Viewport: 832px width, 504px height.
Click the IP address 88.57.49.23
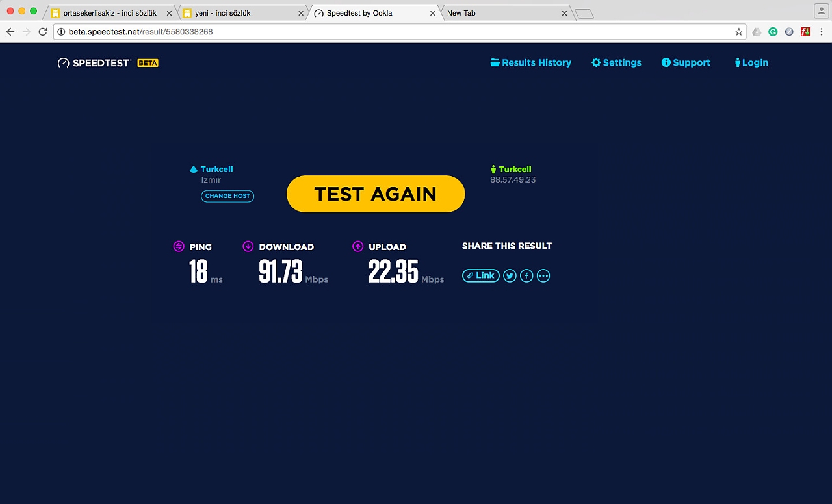pyautogui.click(x=513, y=180)
